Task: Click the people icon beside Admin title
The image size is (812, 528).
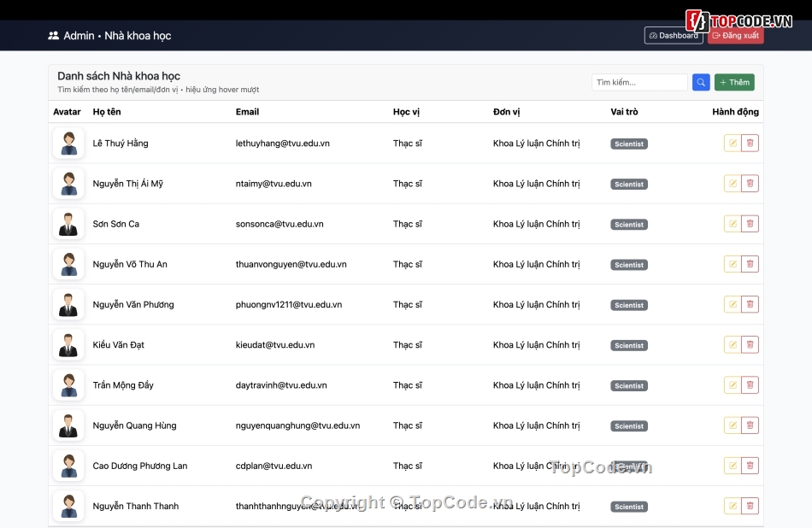Action: click(53, 36)
